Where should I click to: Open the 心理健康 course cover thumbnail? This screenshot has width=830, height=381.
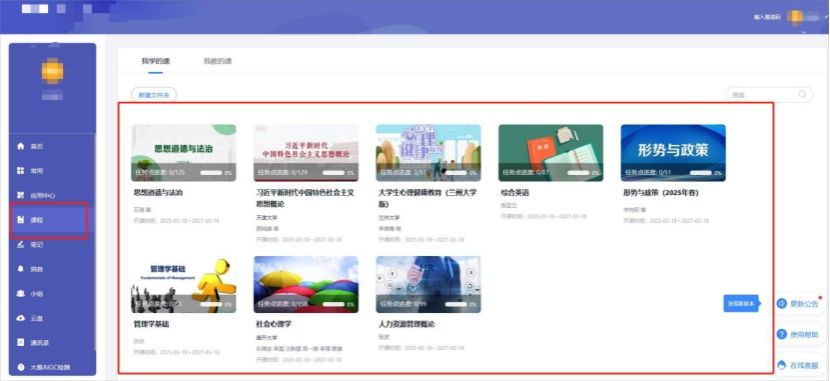(428, 153)
